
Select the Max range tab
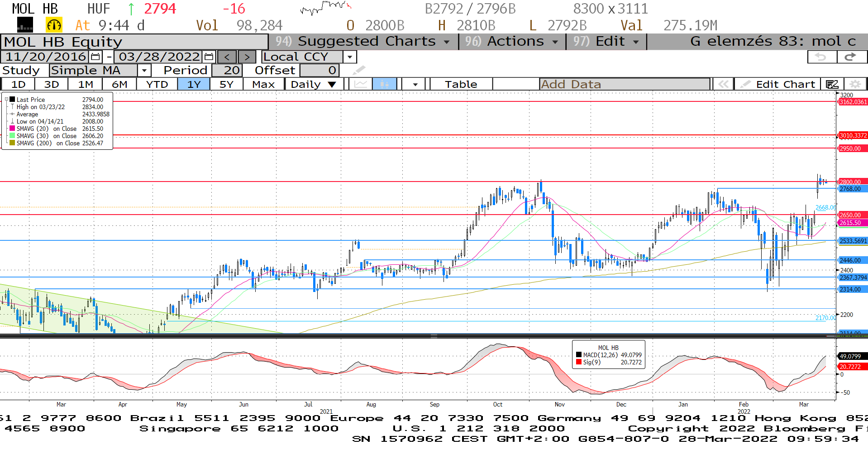point(263,84)
